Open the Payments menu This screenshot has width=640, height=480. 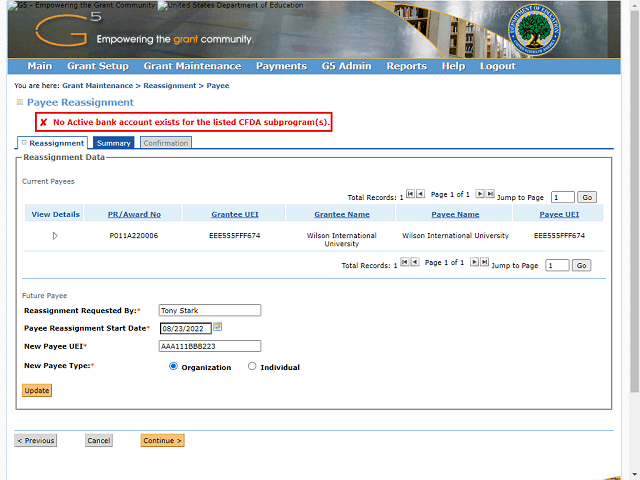(x=281, y=66)
